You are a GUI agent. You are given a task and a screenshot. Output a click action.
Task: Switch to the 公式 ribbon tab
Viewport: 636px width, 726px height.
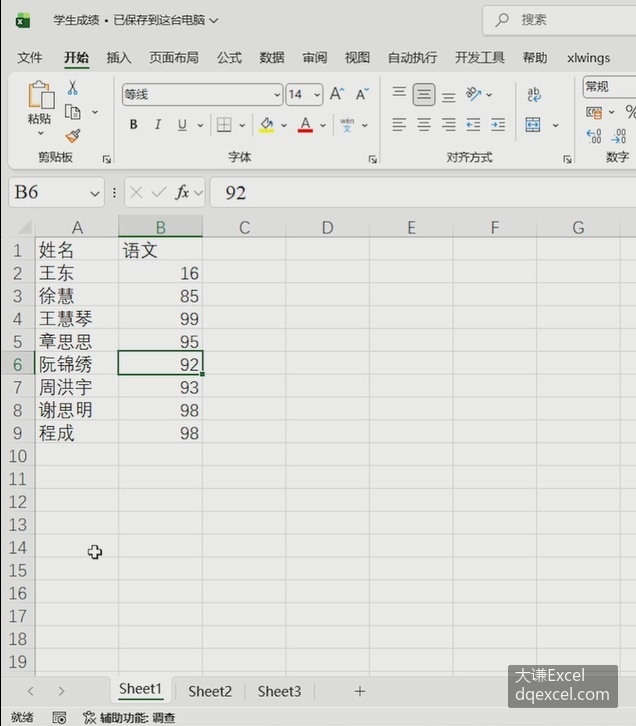229,58
